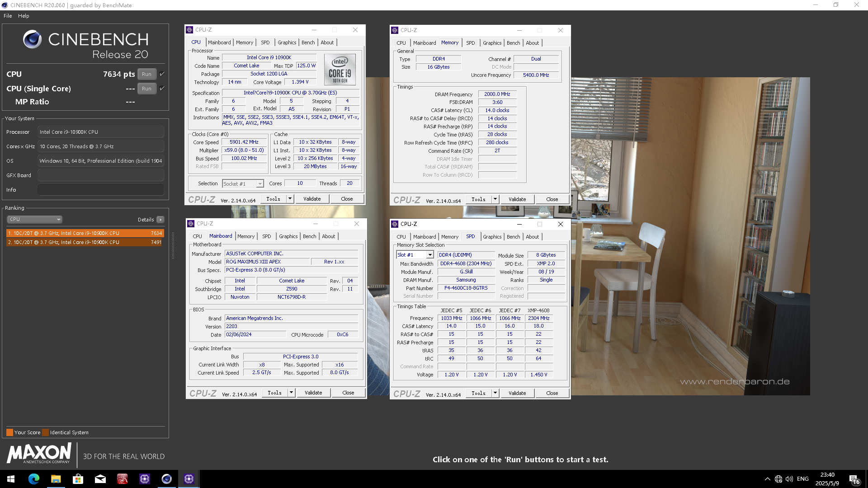Launch Microsoft Edge from taskbar

click(33, 479)
